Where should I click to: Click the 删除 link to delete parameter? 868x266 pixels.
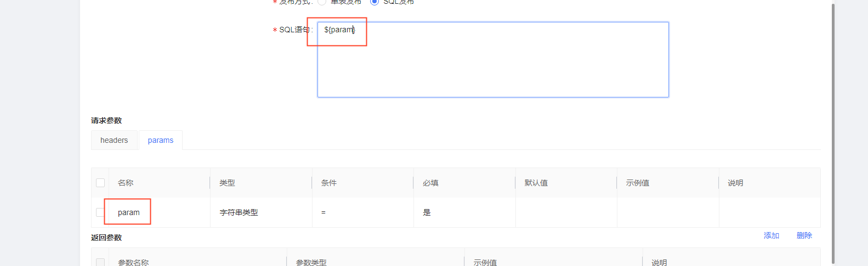click(x=804, y=235)
